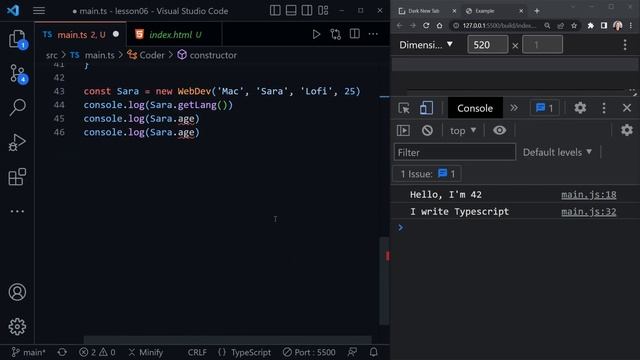Open the Dimensions device dropdown
Screen dimensions: 640x360
tap(426, 44)
